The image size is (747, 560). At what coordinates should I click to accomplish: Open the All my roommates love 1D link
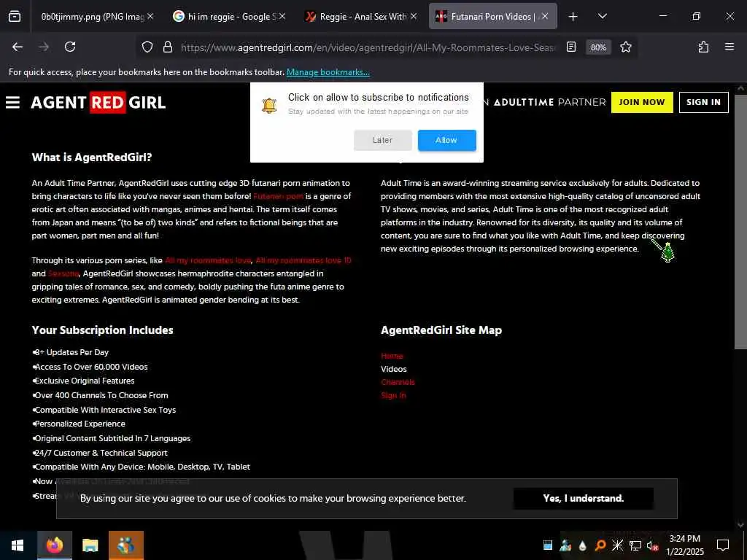click(x=303, y=260)
